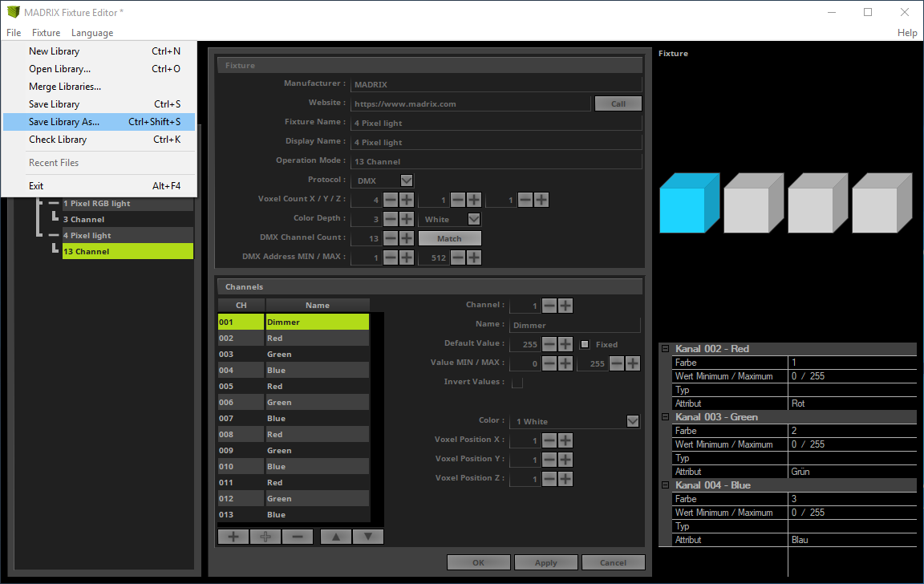Screen dimensions: 924x584
Task: Click the Manufacturer input field
Action: 496,84
